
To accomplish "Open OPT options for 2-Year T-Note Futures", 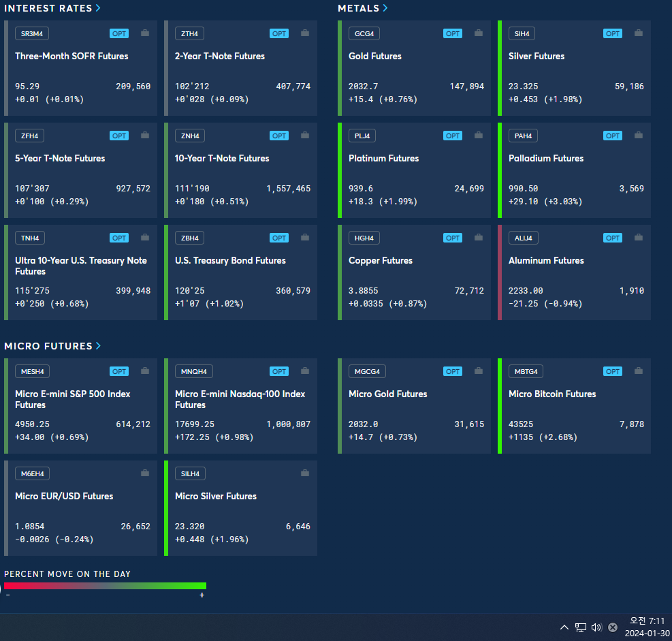I will coord(279,33).
